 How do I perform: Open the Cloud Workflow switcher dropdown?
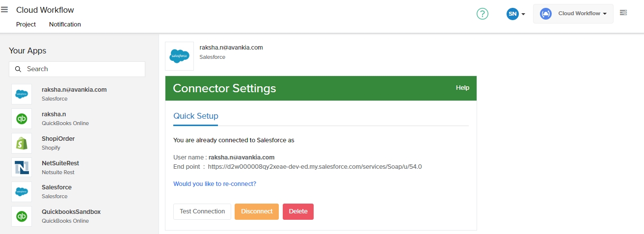pos(573,14)
